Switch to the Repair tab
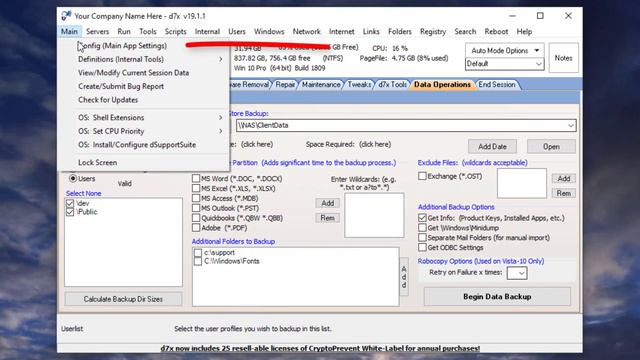 [x=285, y=84]
